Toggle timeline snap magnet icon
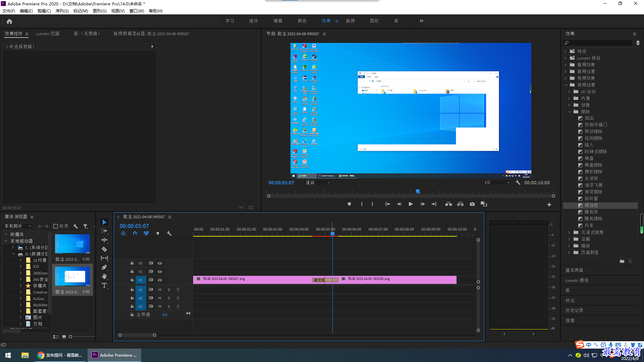The width and height of the screenshot is (644, 362). point(135,233)
